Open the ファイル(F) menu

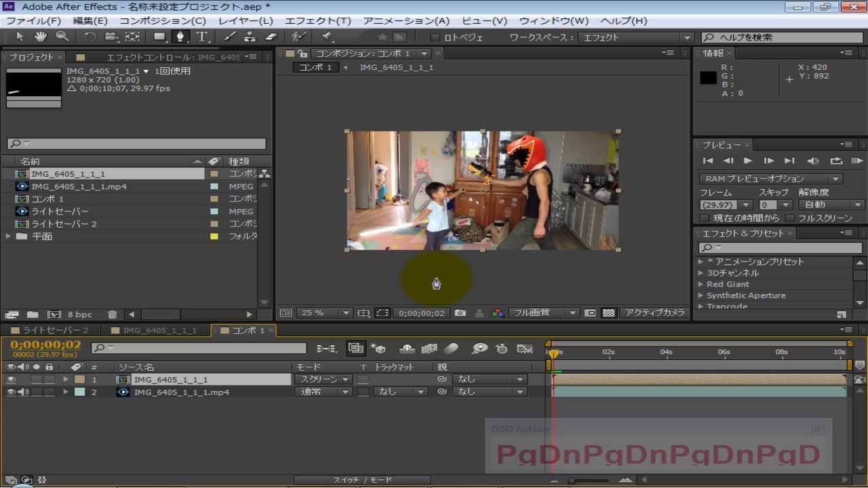pyautogui.click(x=33, y=21)
